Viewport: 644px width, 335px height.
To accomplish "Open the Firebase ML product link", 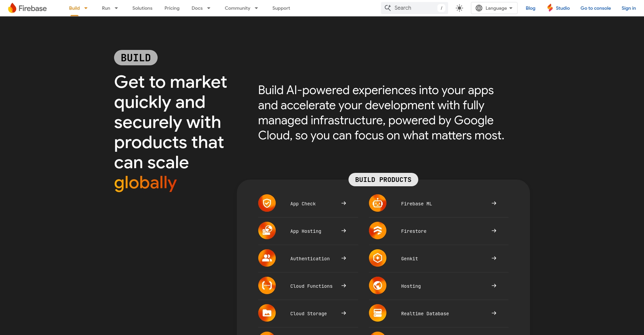I will coord(417,204).
